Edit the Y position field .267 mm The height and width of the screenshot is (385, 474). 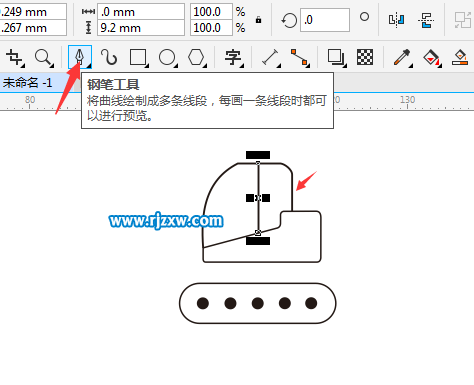(33, 28)
